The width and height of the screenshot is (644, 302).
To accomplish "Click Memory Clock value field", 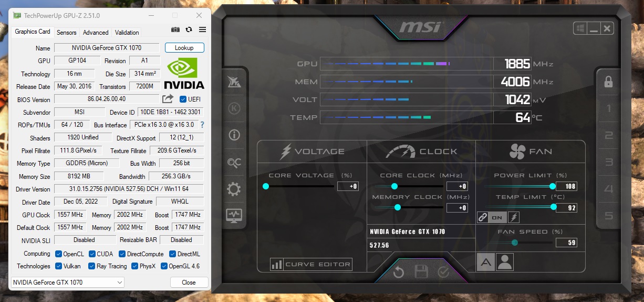I will (x=457, y=208).
